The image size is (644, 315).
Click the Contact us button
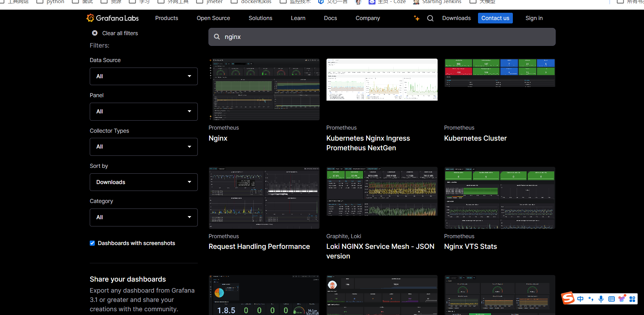tap(495, 18)
